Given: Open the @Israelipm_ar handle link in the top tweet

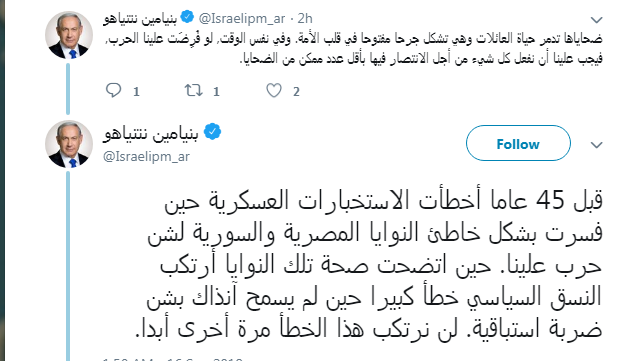Looking at the screenshot, I should (x=242, y=18).
